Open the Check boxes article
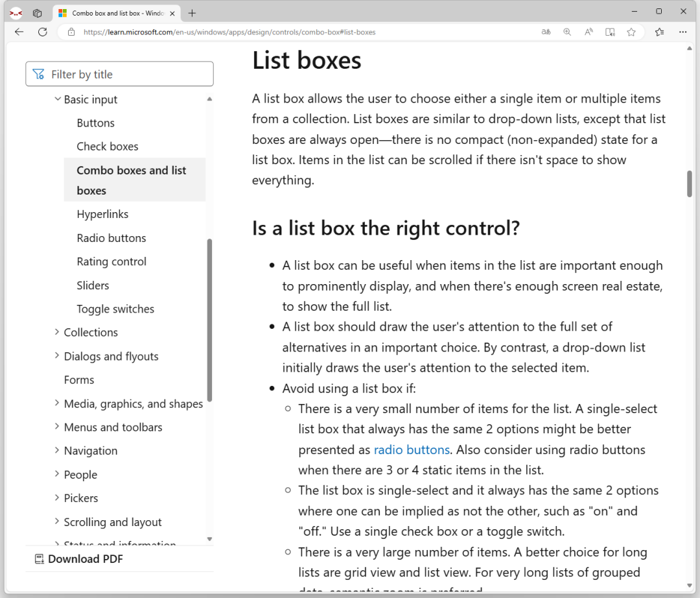 pyautogui.click(x=108, y=147)
